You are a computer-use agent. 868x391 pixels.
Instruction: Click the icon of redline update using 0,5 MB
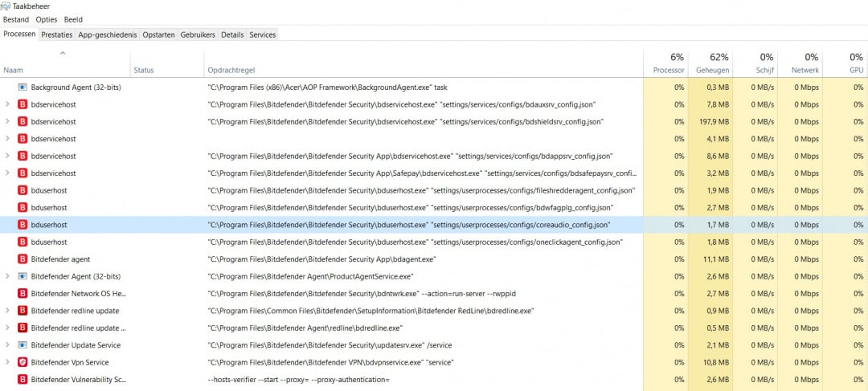(x=23, y=328)
